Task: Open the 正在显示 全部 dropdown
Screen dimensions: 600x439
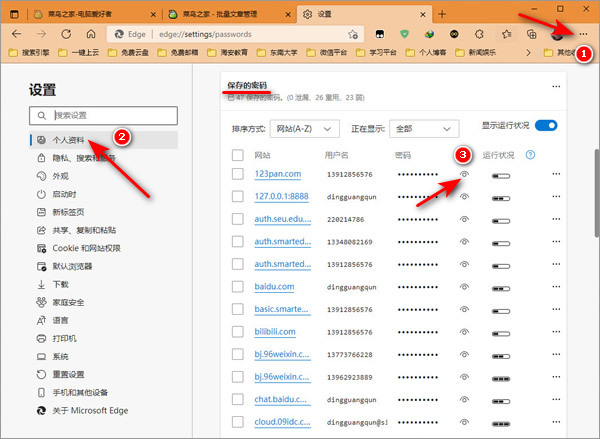Action: 424,129
